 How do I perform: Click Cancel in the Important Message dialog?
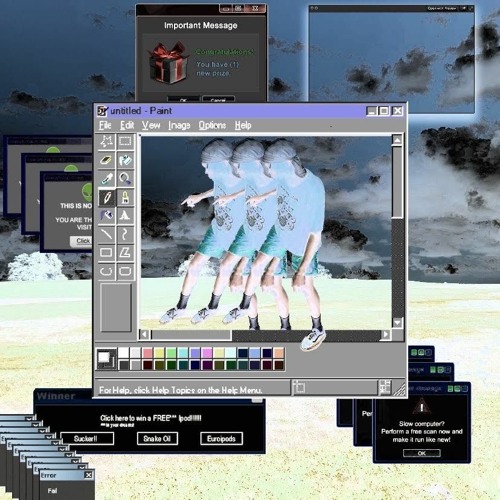[x=218, y=99]
